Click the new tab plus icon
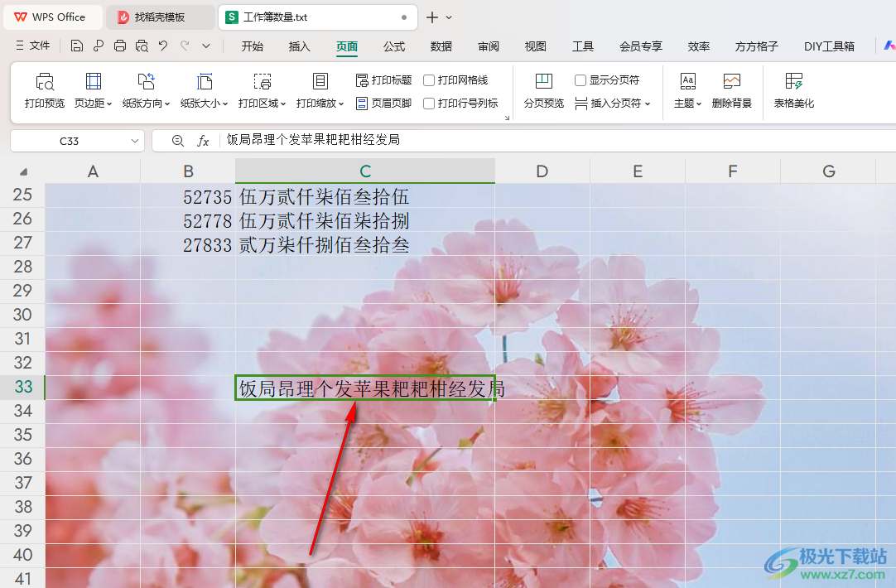 (432, 17)
